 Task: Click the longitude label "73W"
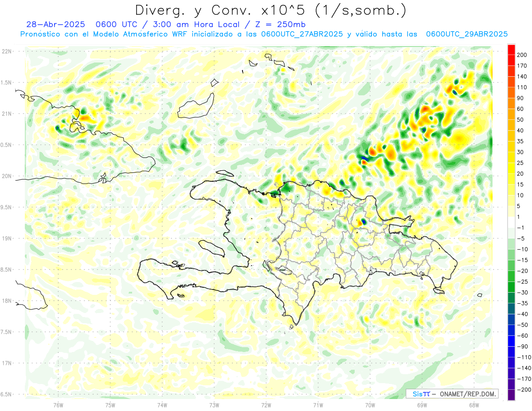214,405
